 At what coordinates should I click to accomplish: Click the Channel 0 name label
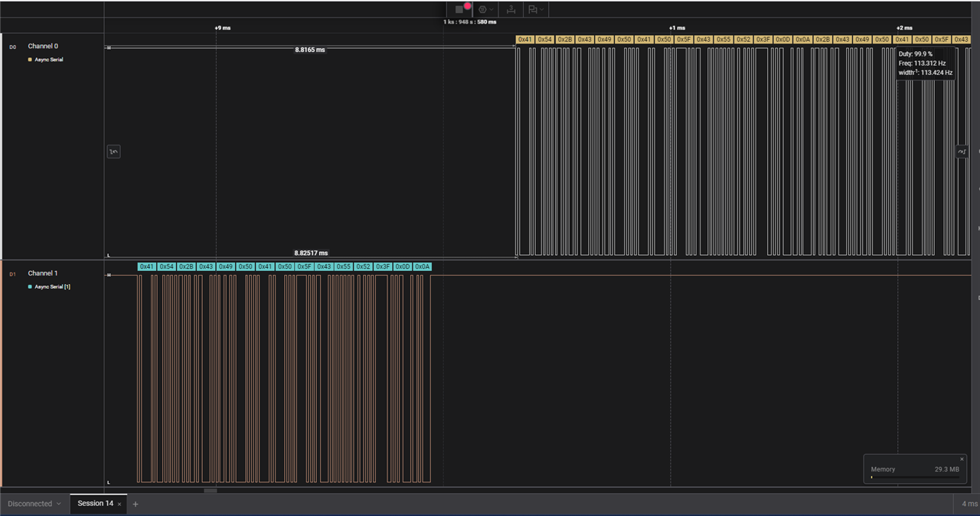point(43,46)
